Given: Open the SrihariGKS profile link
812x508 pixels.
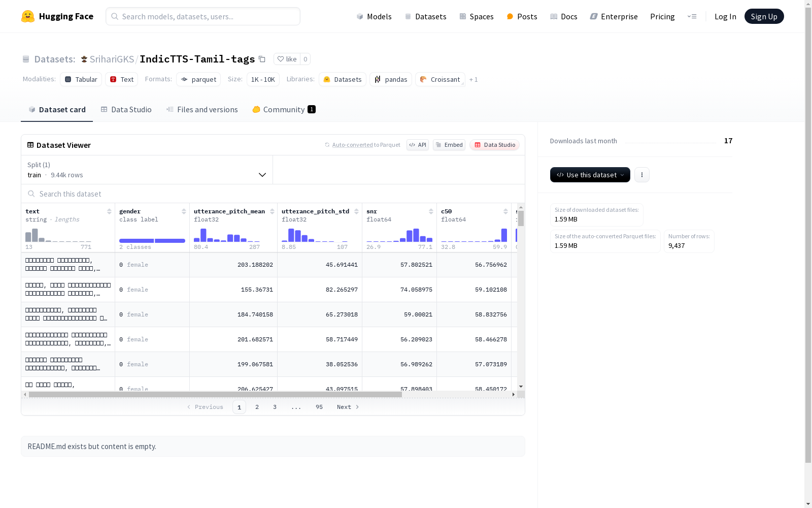Looking at the screenshot, I should click(x=112, y=59).
